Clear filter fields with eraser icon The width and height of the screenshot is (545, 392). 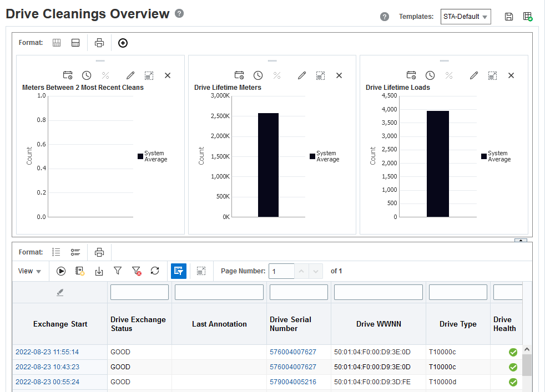[x=60, y=292]
